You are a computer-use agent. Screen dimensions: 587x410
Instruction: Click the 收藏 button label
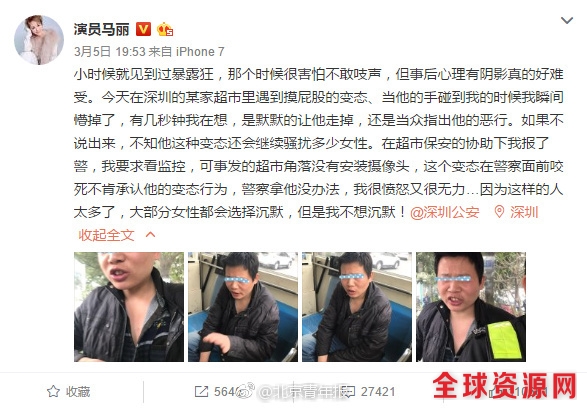coord(78,392)
